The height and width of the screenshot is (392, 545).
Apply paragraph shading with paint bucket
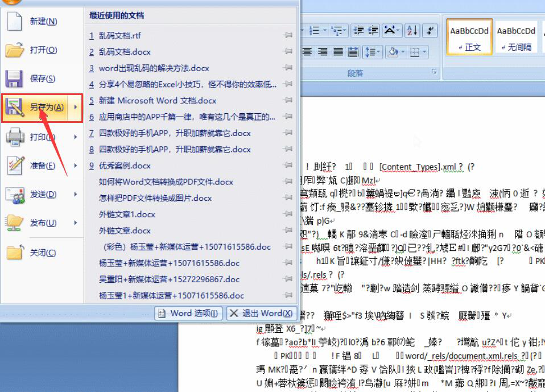(x=394, y=52)
